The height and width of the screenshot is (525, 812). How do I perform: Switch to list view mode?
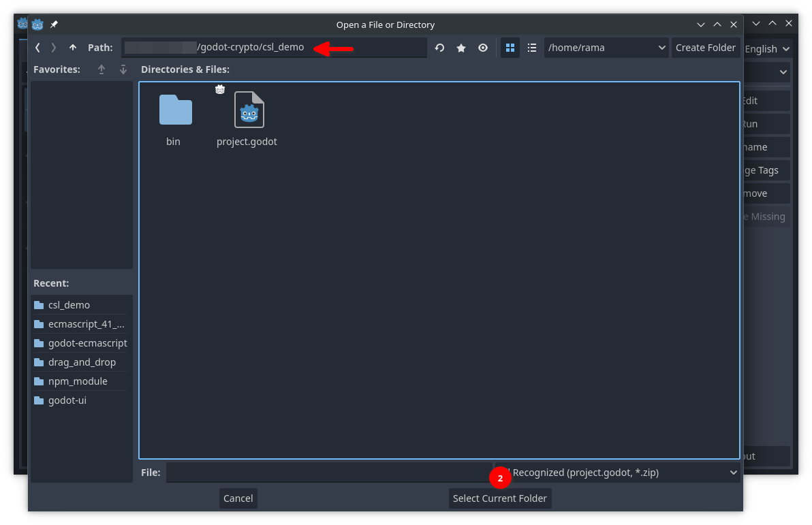pyautogui.click(x=532, y=48)
